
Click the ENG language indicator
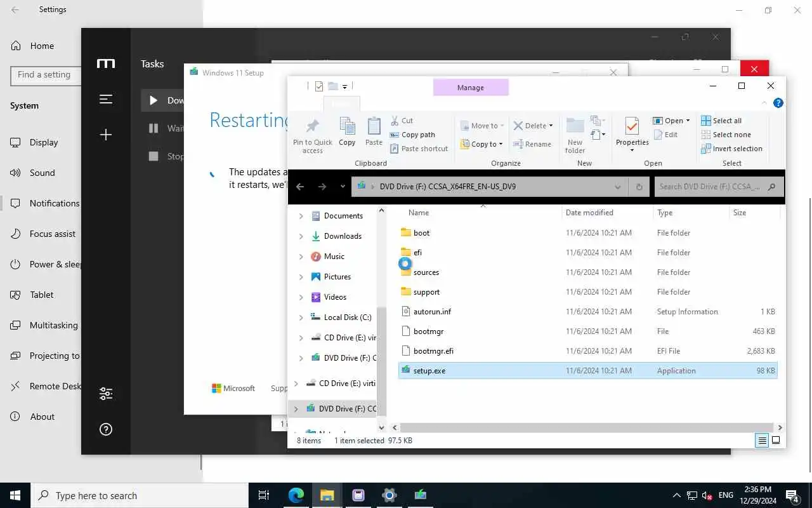click(x=726, y=495)
